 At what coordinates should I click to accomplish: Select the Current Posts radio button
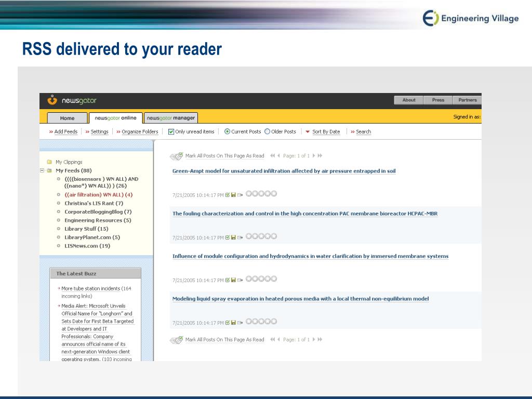pos(227,131)
